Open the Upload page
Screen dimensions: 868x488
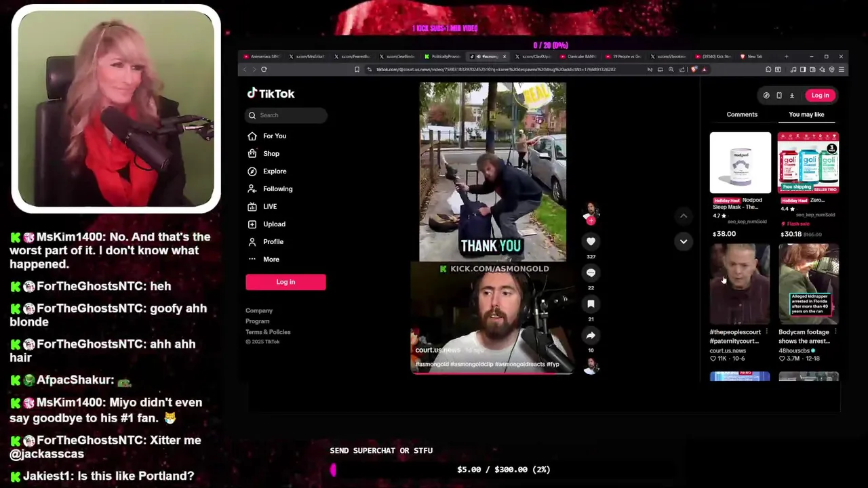[266, 224]
